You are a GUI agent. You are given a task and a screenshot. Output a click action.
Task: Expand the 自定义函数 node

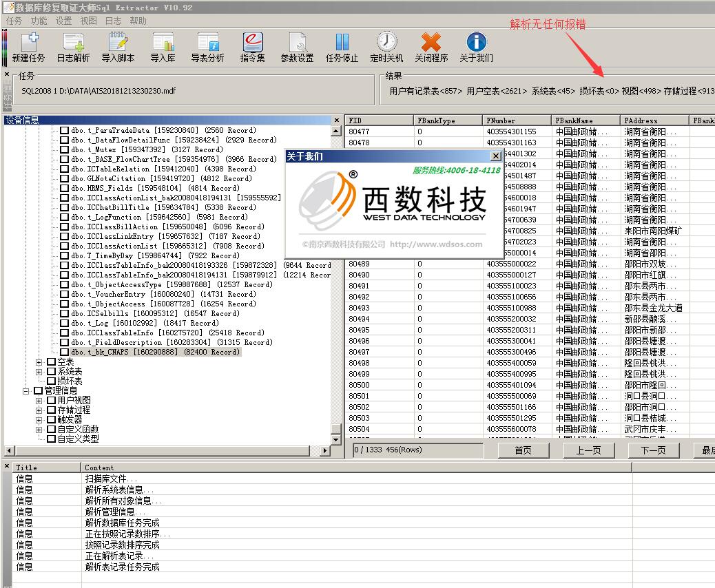(39, 430)
